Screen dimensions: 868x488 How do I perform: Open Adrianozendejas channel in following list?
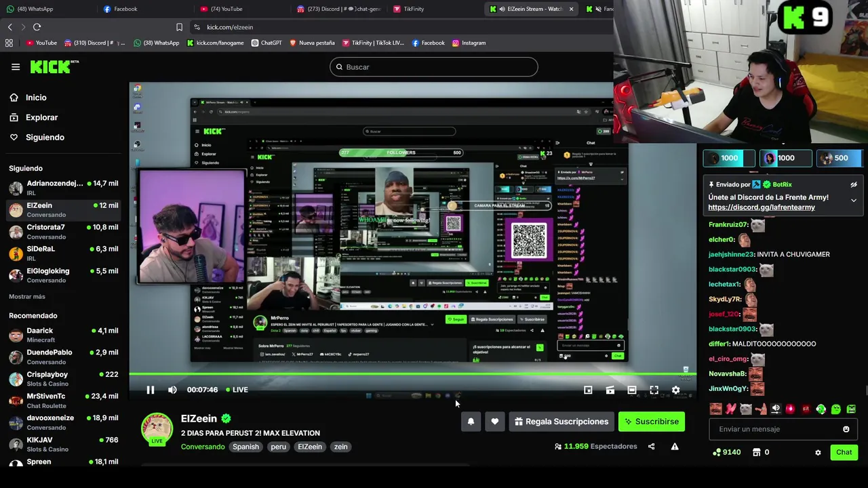[64, 188]
